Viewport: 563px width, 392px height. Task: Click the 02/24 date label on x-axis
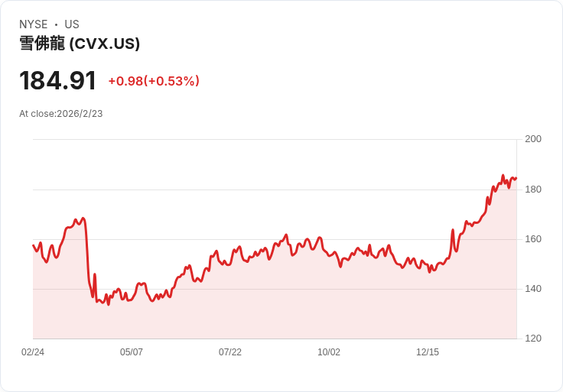pos(33,352)
